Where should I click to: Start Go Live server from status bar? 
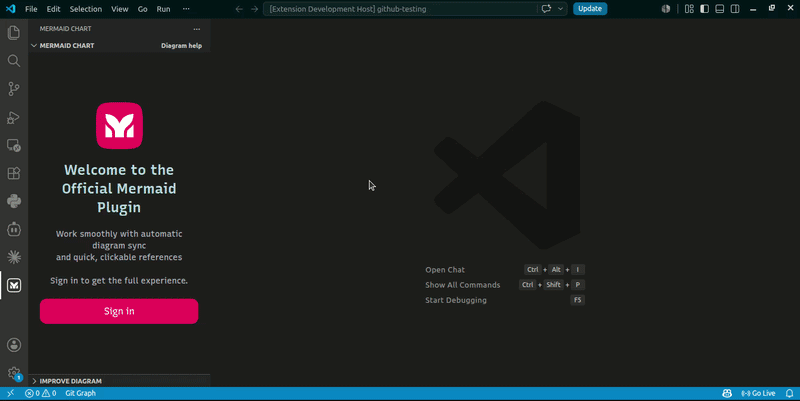coord(758,393)
